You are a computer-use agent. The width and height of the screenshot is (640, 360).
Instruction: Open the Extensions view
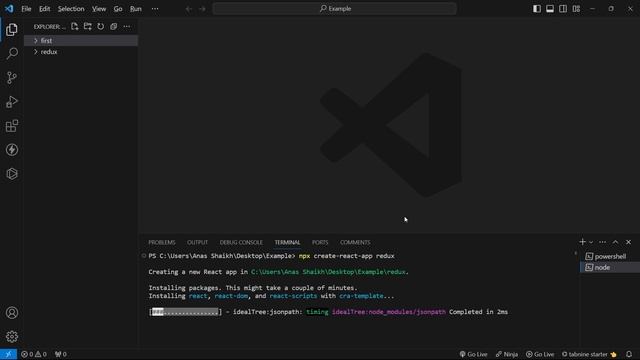[x=12, y=126]
